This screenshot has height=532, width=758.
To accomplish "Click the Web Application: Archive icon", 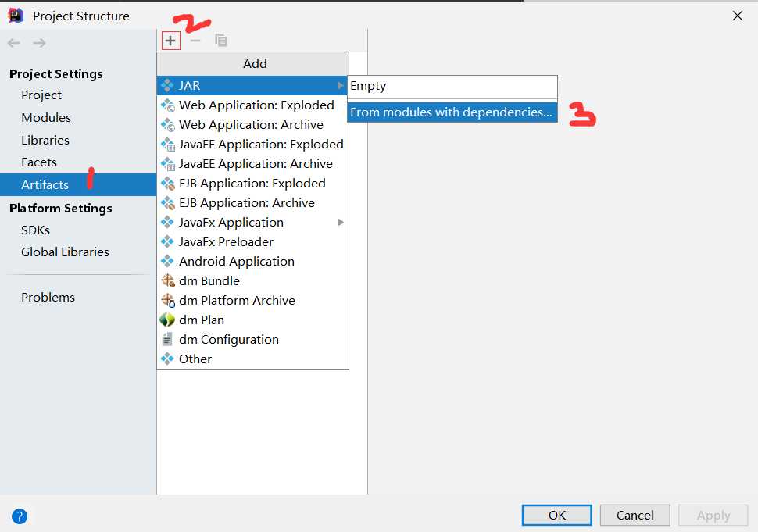I will 168,125.
